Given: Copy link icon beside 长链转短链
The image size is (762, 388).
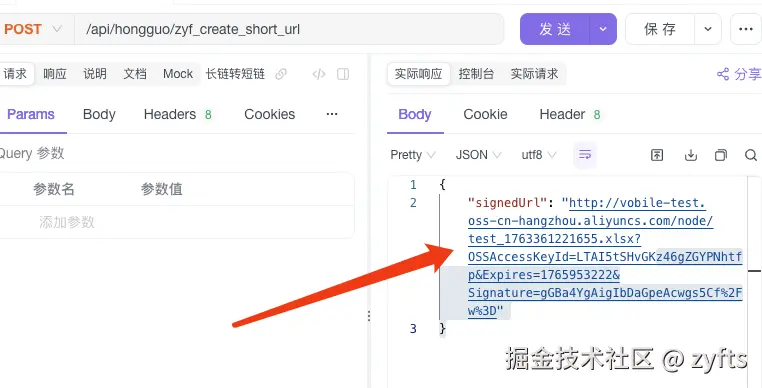Looking at the screenshot, I should 281,74.
